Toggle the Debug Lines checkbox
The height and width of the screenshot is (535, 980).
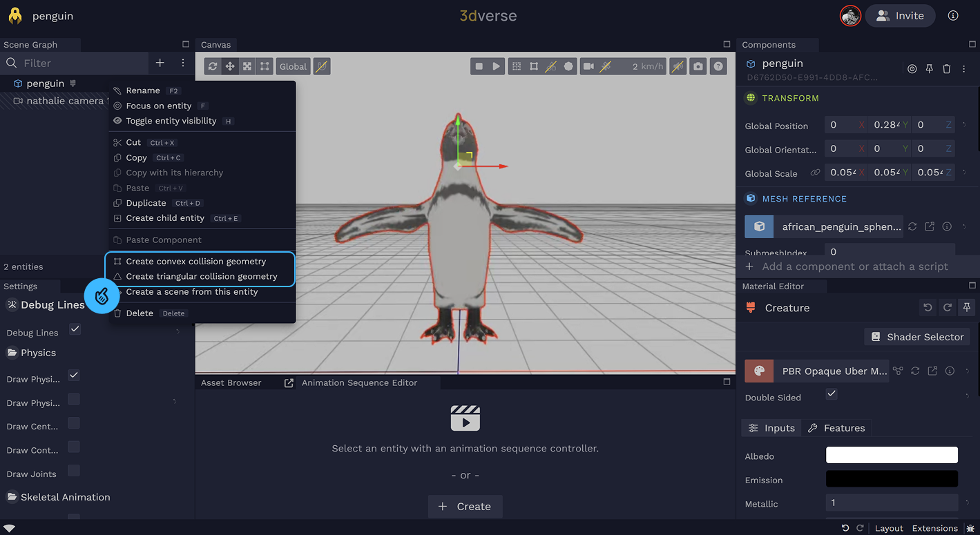coord(75,329)
